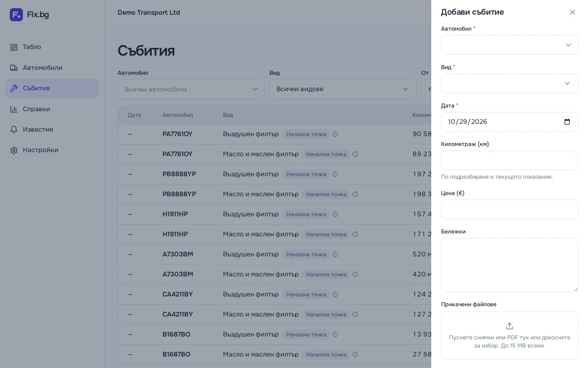
Task: Click the Известия bell icon
Action: 14,130
